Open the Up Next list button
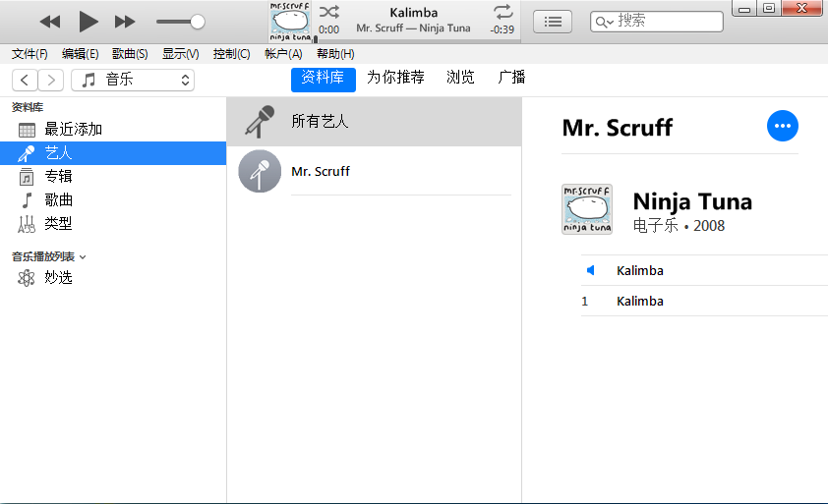The width and height of the screenshot is (828, 504). pos(553,21)
